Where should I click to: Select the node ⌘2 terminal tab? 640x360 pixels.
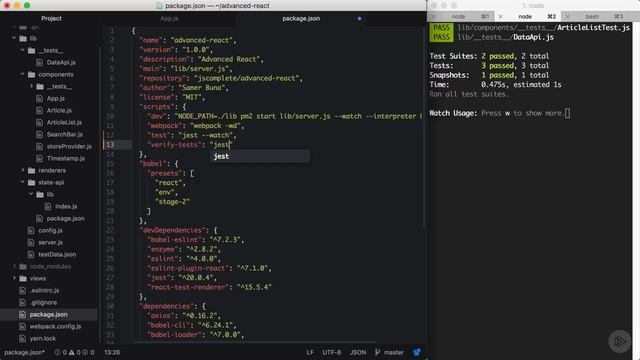click(525, 16)
